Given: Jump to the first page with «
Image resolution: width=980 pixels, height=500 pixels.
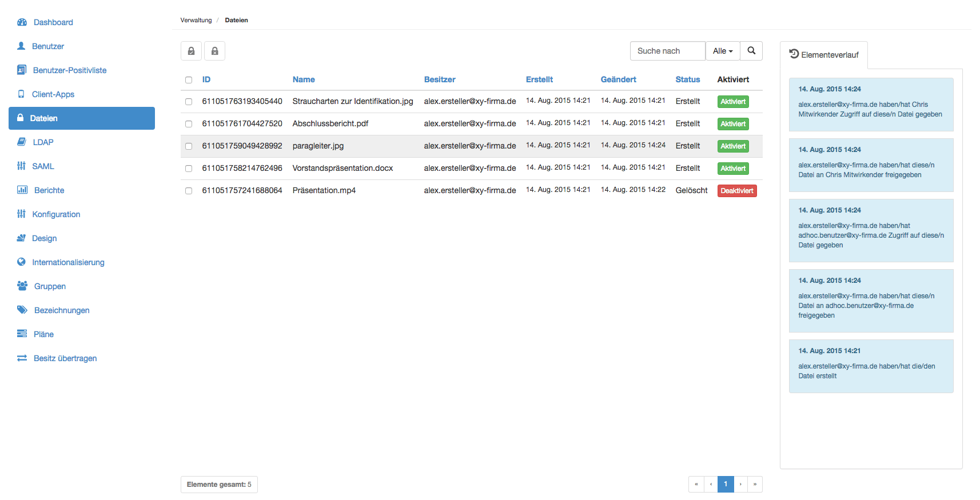Looking at the screenshot, I should 696,484.
